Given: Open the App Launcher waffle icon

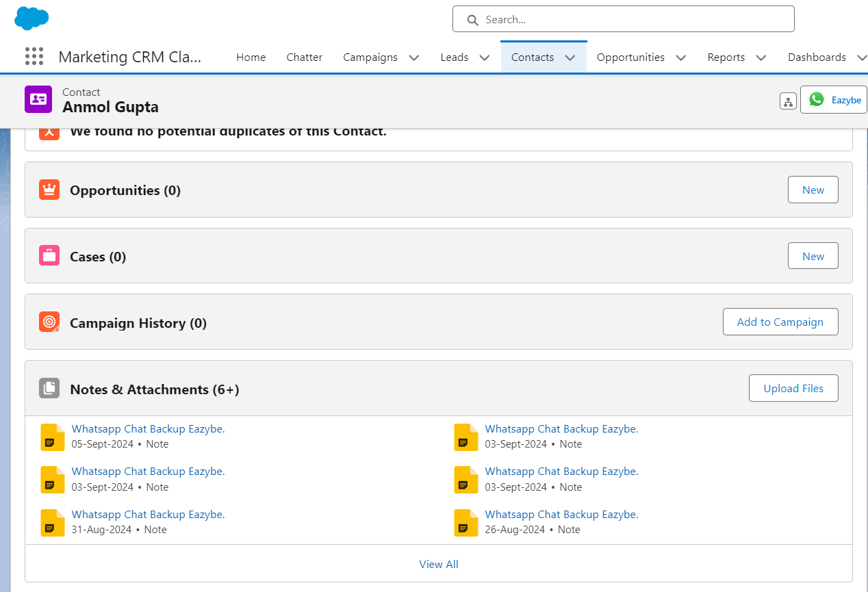Looking at the screenshot, I should tap(34, 56).
